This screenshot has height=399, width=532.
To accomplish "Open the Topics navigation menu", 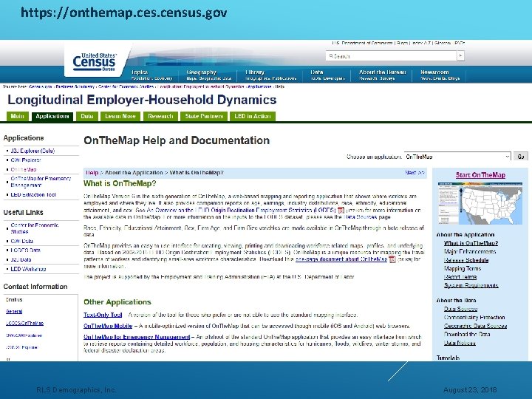I will coord(151,75).
